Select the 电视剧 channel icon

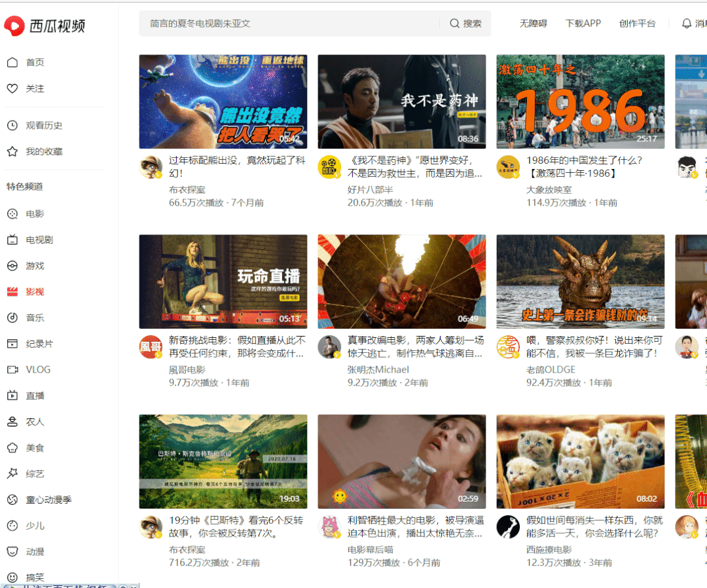click(x=12, y=240)
